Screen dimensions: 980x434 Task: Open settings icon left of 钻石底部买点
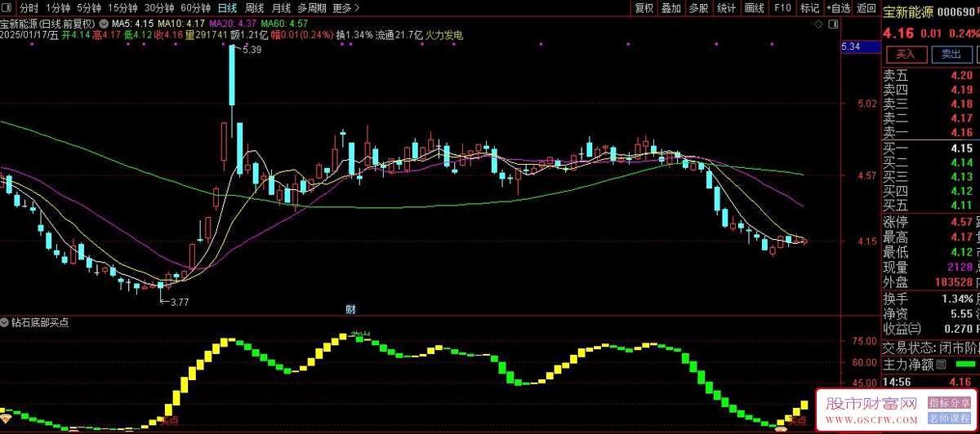coord(5,322)
